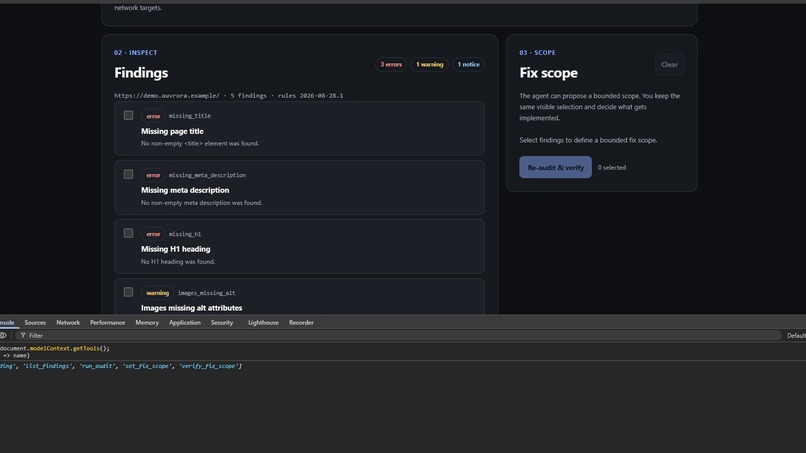Image resolution: width=806 pixels, height=453 pixels.
Task: Open the Network tab in DevTools
Action: point(68,323)
